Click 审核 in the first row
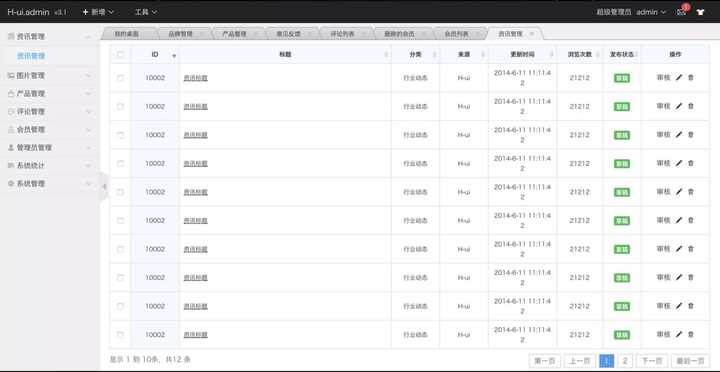This screenshot has width=720, height=372. click(664, 78)
